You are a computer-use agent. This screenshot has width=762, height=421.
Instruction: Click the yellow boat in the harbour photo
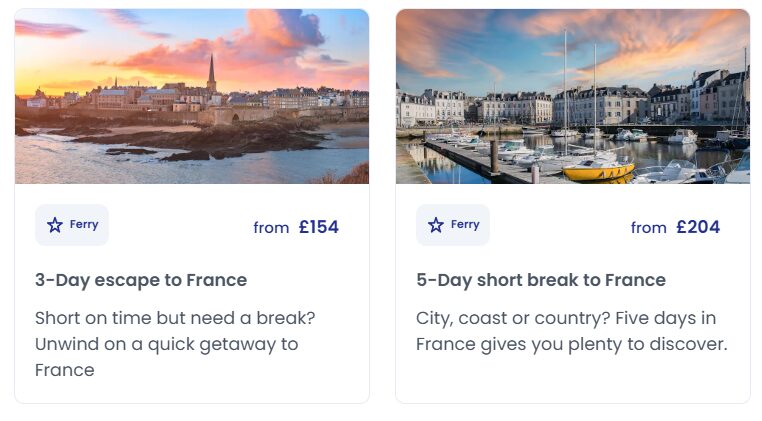point(598,169)
